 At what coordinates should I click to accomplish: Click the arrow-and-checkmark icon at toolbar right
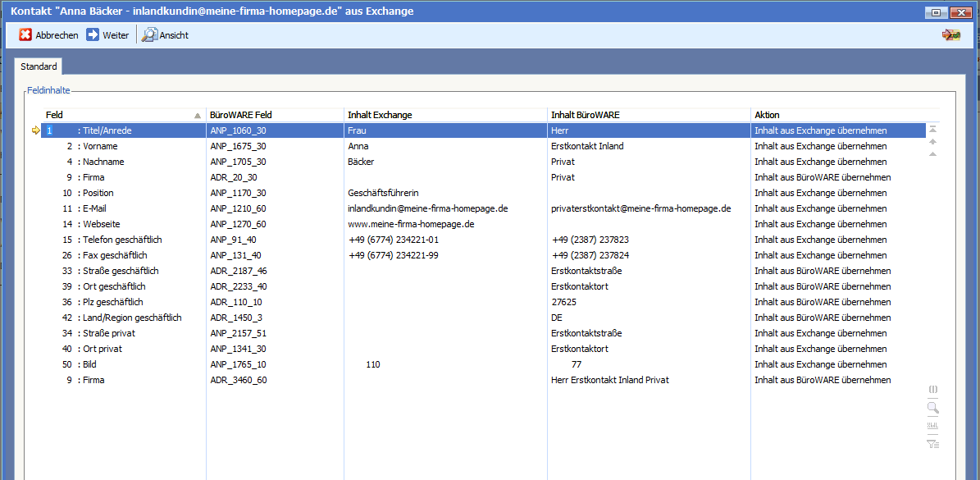(x=951, y=35)
